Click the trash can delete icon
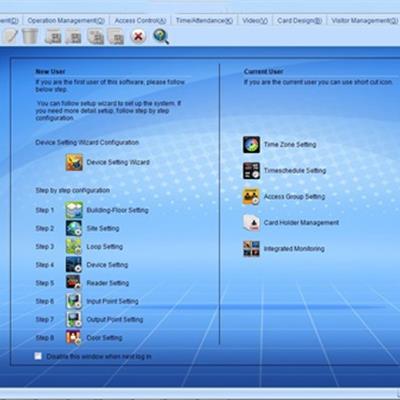400x400 pixels. [x=30, y=36]
